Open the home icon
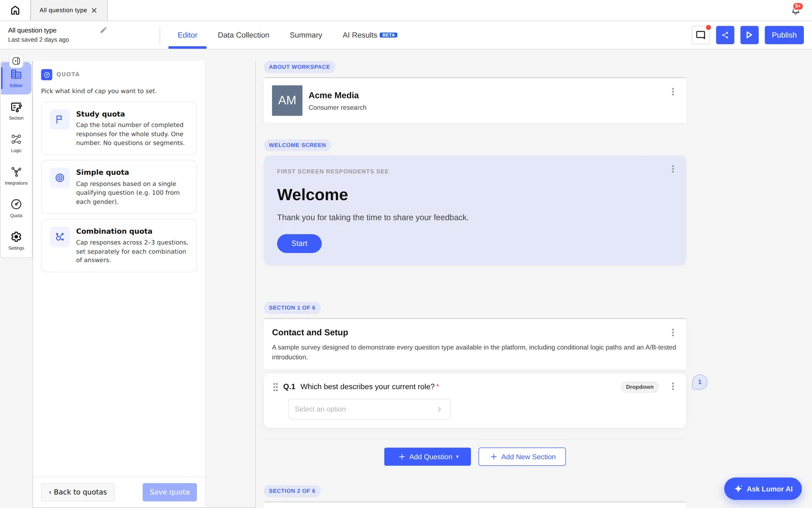 (x=15, y=10)
